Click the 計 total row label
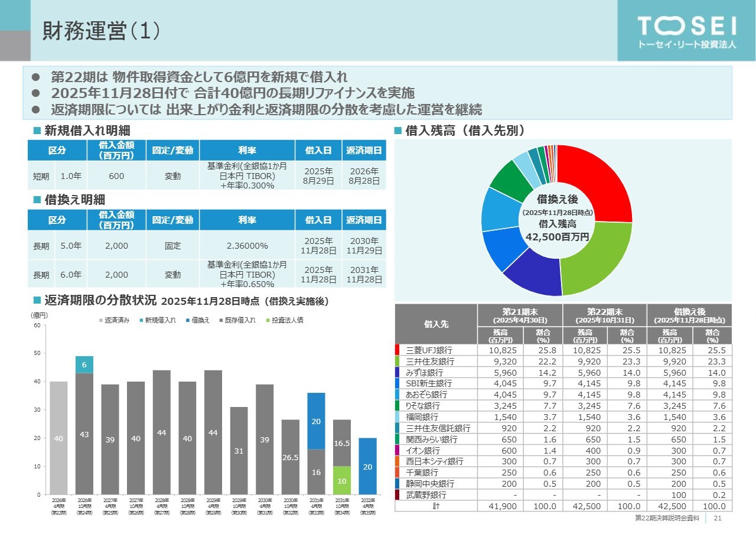Screen dimensions: 756x534 click(x=436, y=506)
